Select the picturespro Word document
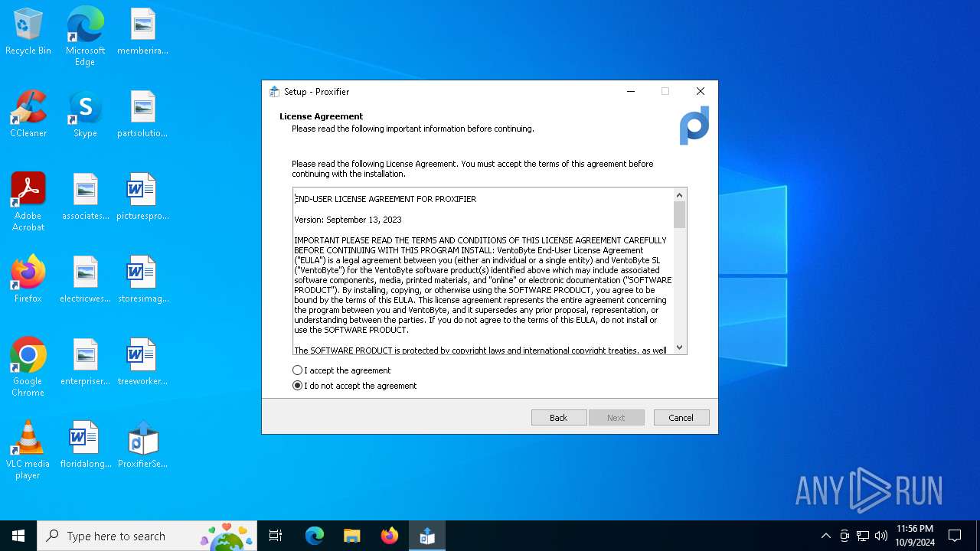This screenshot has height=551, width=980. [x=142, y=197]
